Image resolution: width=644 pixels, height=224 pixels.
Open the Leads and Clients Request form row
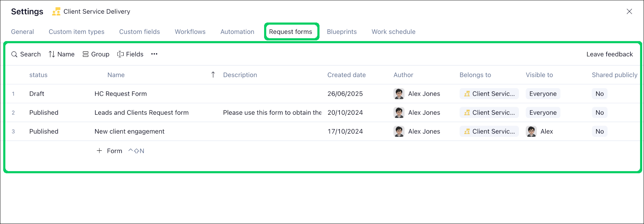pos(142,112)
